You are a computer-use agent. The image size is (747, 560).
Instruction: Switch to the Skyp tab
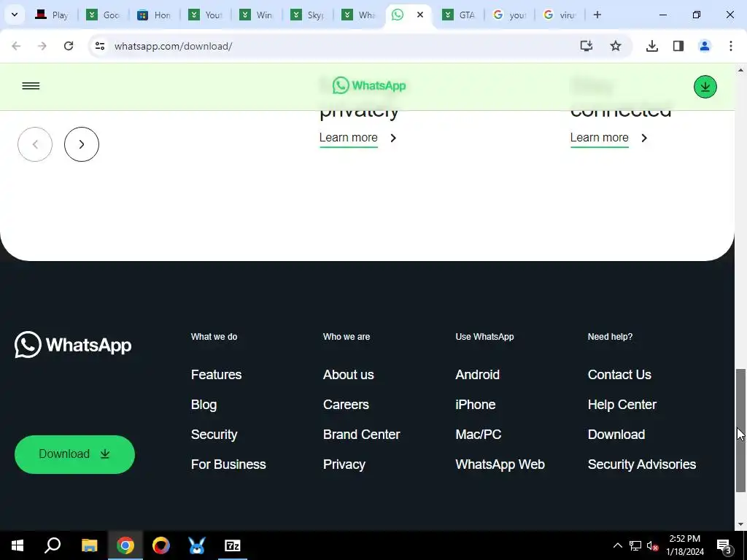[x=308, y=15]
